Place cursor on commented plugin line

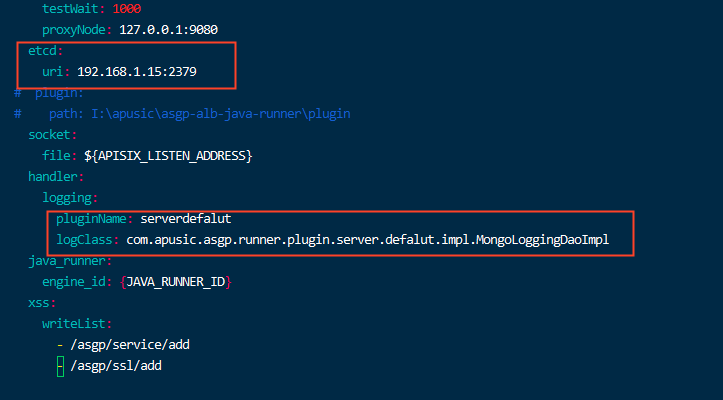[x=49, y=93]
